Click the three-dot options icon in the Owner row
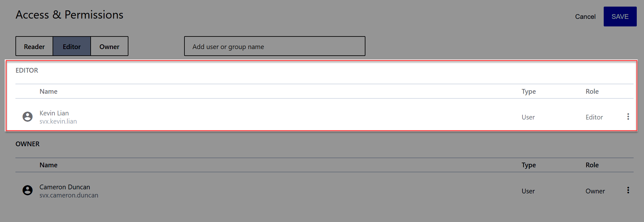The width and height of the screenshot is (644, 222). click(628, 190)
